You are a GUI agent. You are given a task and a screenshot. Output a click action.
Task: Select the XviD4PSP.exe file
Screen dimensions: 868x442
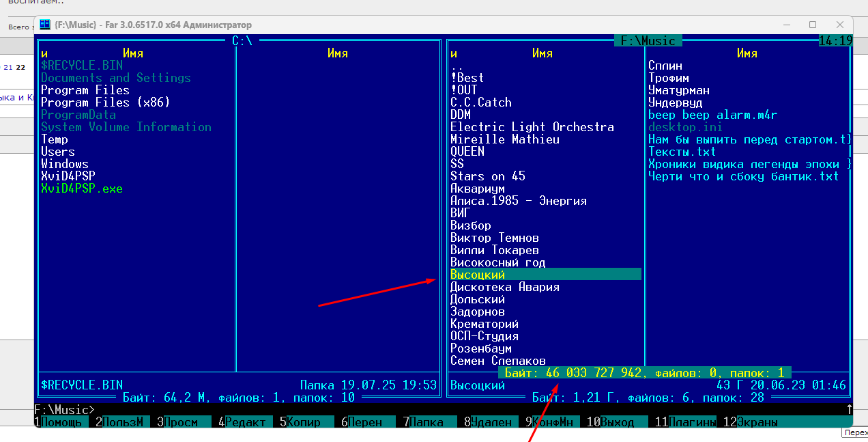tap(82, 189)
